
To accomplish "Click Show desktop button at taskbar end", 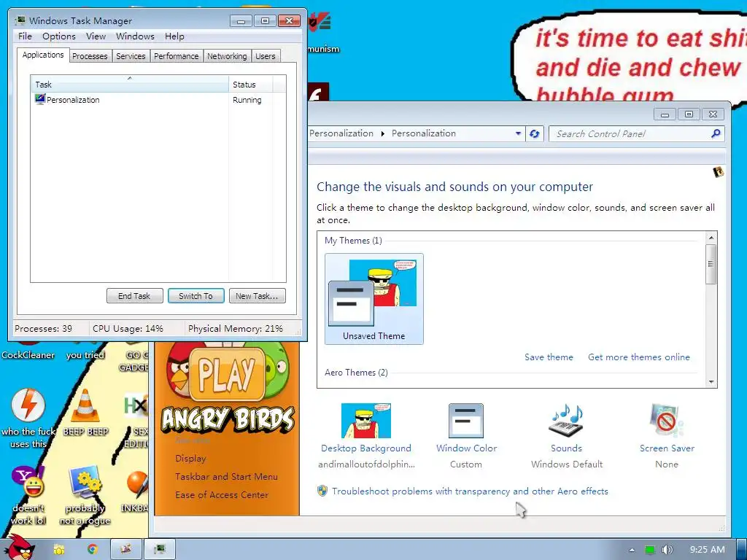I will (741, 549).
